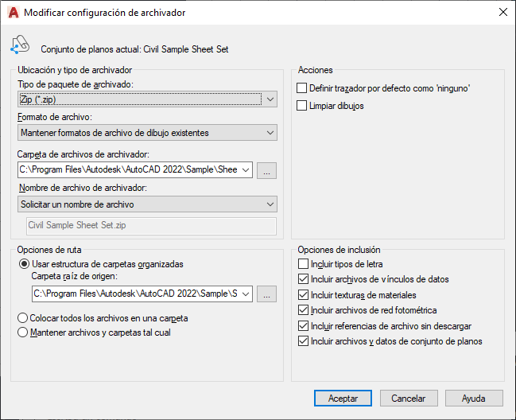This screenshot has height=420, width=516.
Task: Click the Civil Sample Sheet Set.zip name field
Action: [x=151, y=226]
